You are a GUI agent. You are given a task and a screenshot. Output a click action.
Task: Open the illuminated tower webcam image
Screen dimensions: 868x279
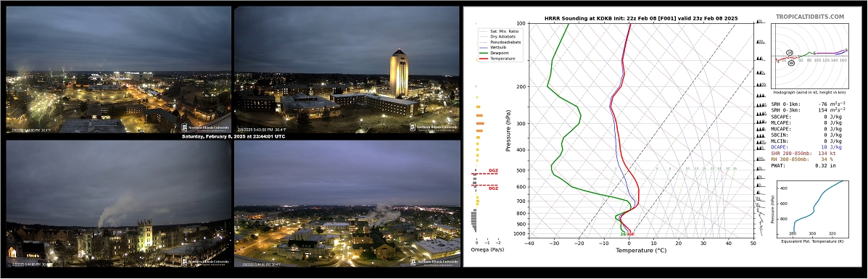347,69
